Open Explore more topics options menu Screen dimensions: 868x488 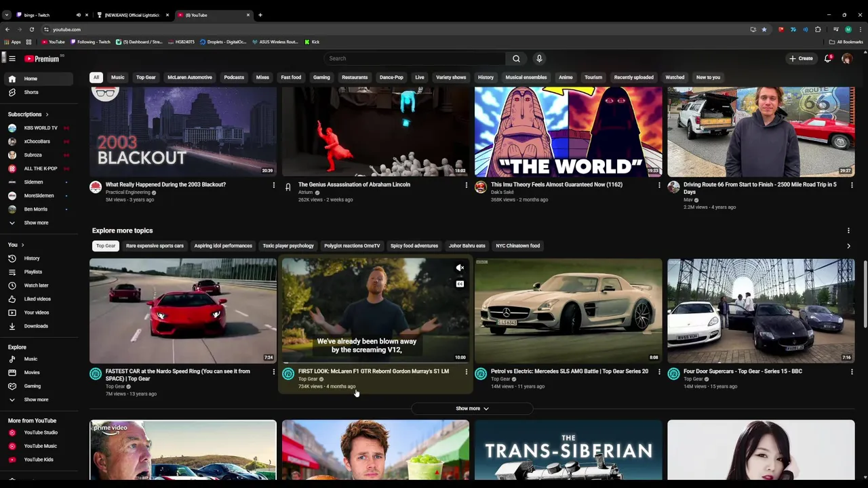click(848, 231)
